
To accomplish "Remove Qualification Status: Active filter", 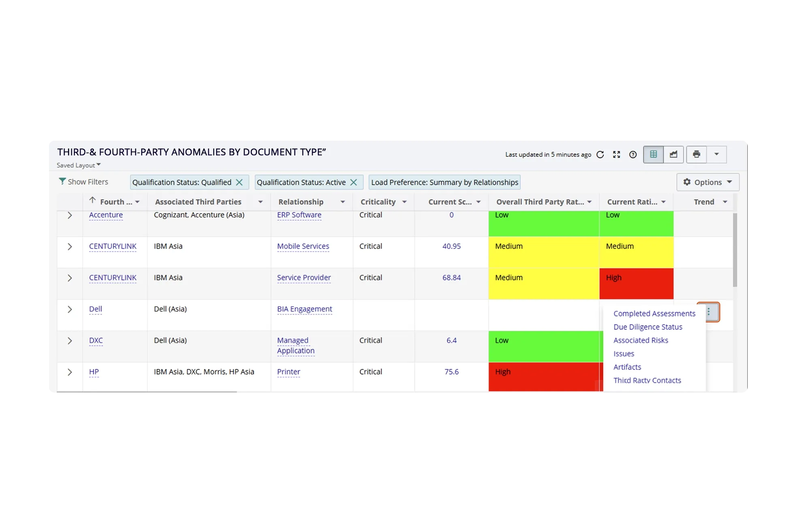I will coord(354,182).
